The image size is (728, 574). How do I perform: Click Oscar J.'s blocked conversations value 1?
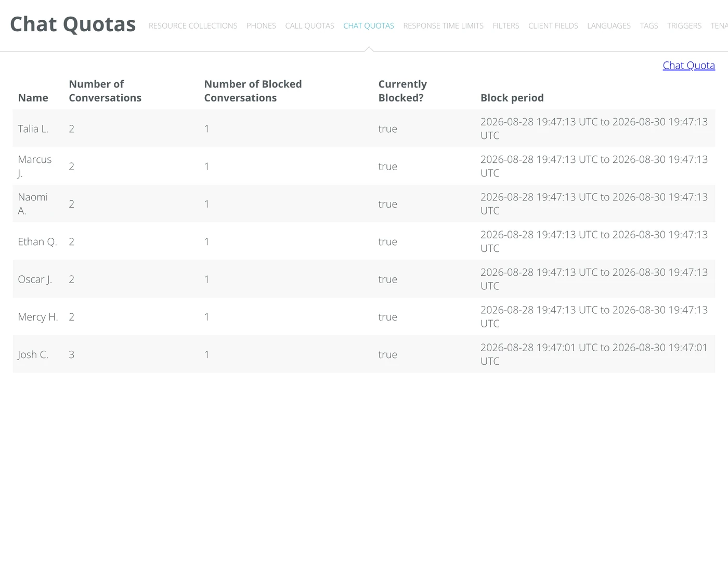[206, 279]
